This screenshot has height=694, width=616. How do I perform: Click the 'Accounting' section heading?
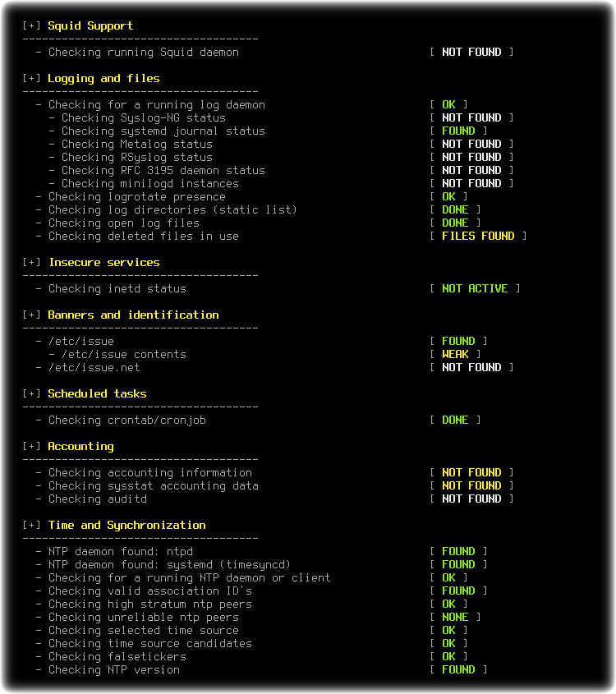click(80, 447)
